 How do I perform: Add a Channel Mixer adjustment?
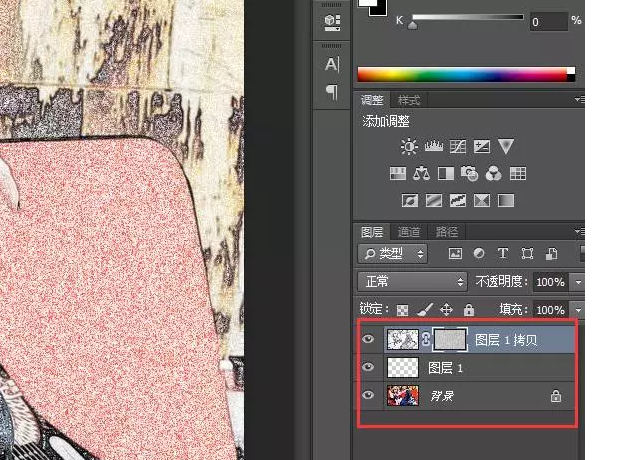click(x=493, y=174)
